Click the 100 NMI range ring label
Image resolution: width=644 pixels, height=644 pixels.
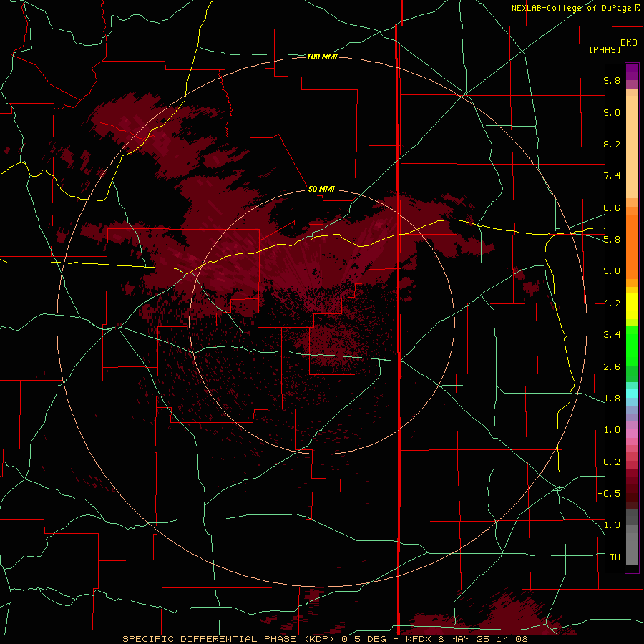click(x=322, y=57)
